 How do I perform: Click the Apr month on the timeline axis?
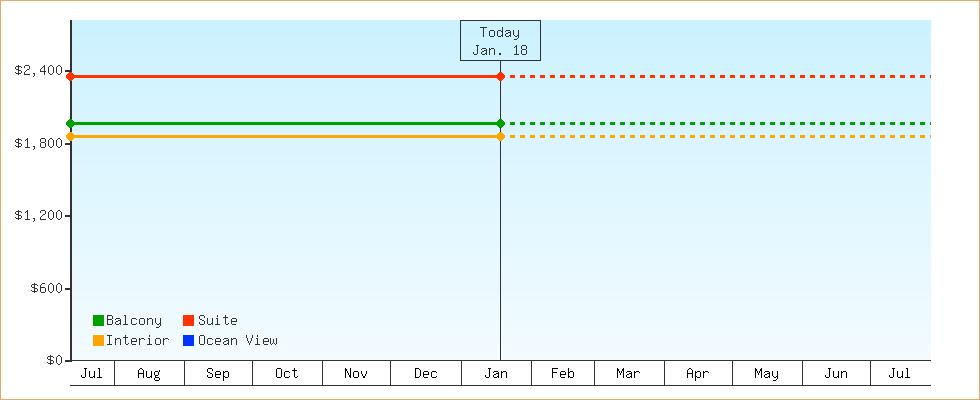(x=698, y=374)
